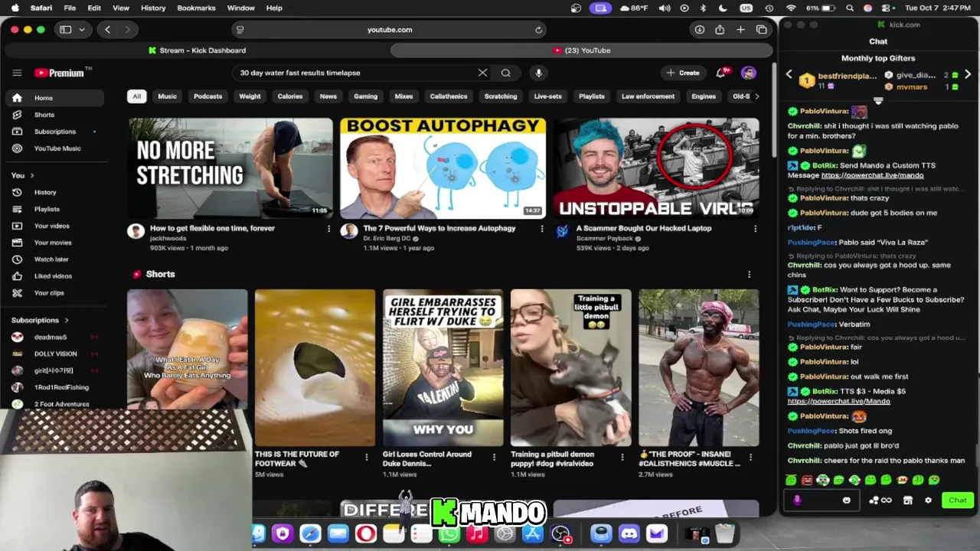This screenshot has height=551, width=980.
Task: Launch OBS from the Dock
Action: pyautogui.click(x=560, y=533)
